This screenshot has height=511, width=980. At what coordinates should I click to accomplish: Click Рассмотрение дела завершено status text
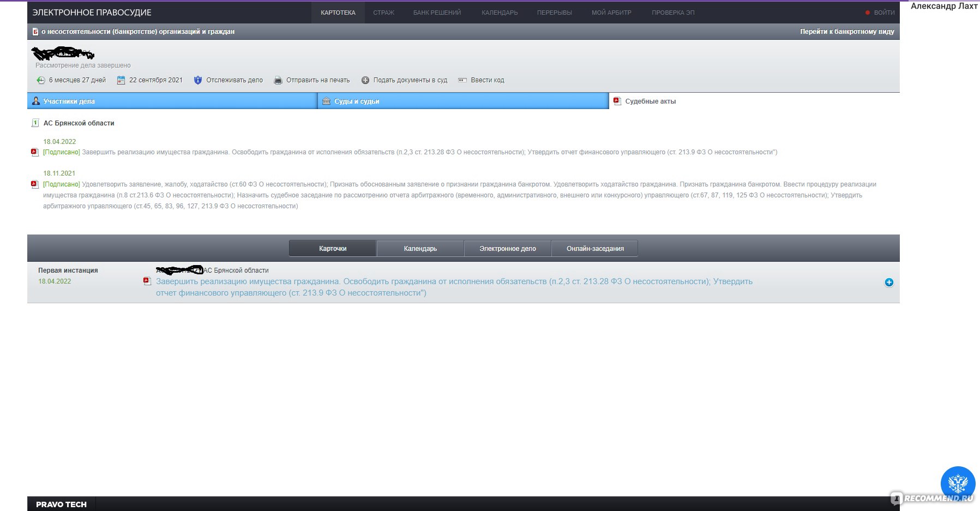(83, 65)
